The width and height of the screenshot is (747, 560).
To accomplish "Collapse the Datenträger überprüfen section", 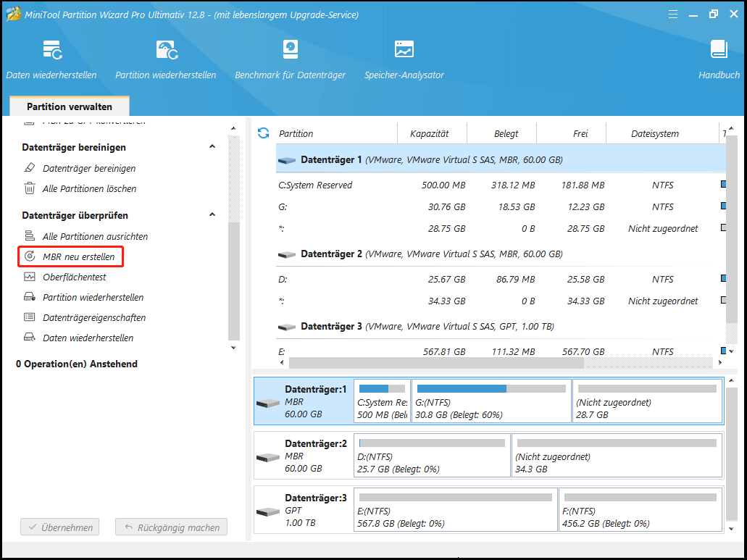I will point(212,214).
